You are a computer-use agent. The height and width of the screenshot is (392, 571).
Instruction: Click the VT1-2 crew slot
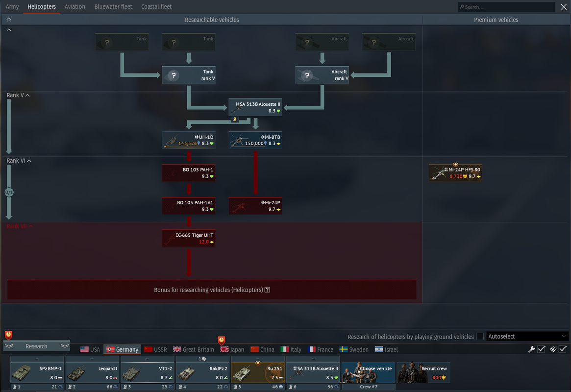pos(148,373)
